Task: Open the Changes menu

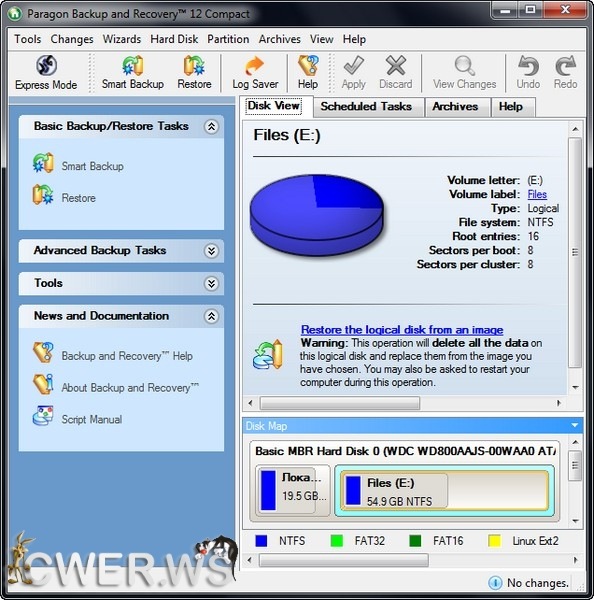Action: click(72, 39)
